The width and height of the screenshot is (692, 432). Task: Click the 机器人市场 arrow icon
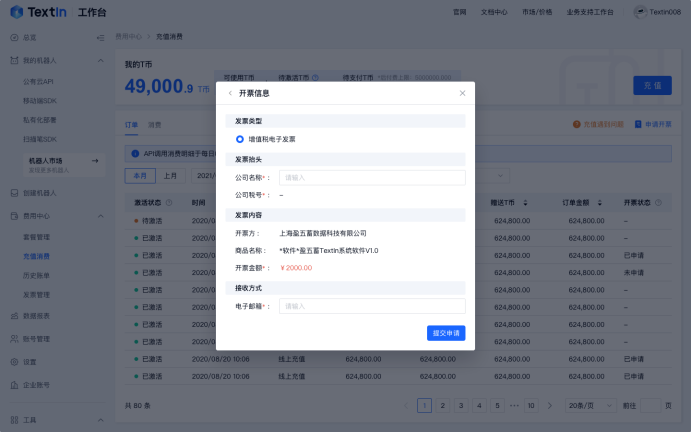(x=95, y=161)
